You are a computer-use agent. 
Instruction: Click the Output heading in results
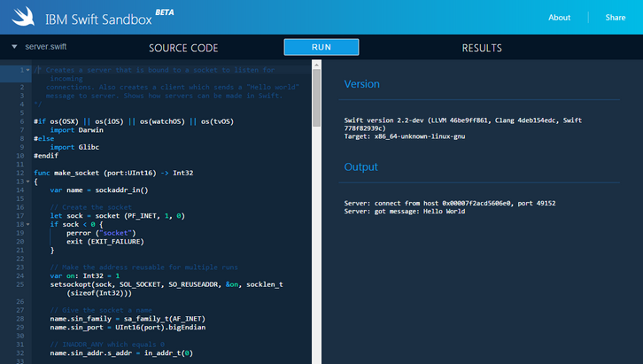[x=360, y=167]
